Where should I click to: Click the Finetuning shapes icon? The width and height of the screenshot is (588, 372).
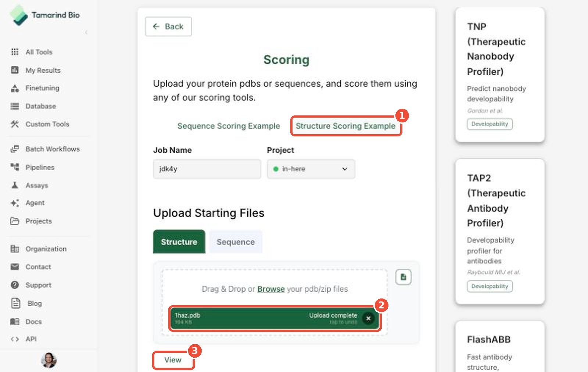point(15,88)
